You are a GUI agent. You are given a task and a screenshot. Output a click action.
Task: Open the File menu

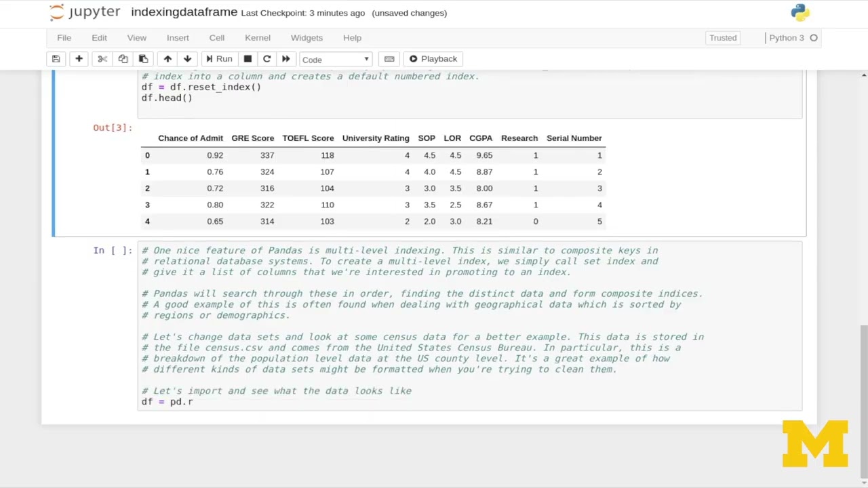click(64, 38)
